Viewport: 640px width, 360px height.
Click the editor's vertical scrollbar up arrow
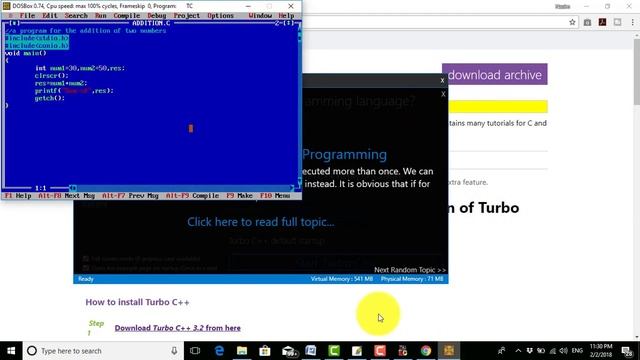click(299, 30)
